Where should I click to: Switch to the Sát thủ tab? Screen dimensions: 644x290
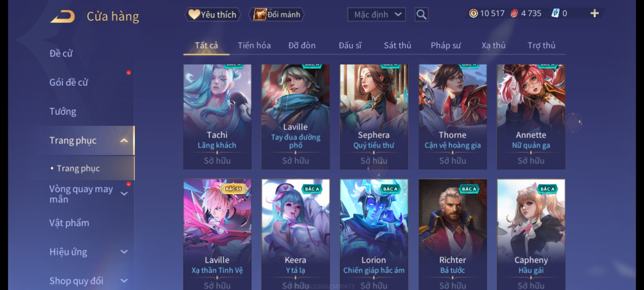pos(397,45)
